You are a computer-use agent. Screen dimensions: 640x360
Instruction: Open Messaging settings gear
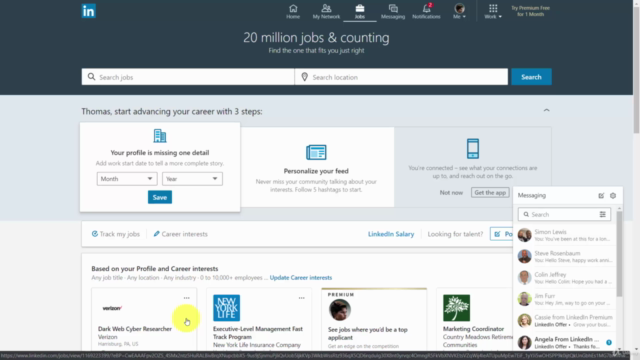coord(613,196)
